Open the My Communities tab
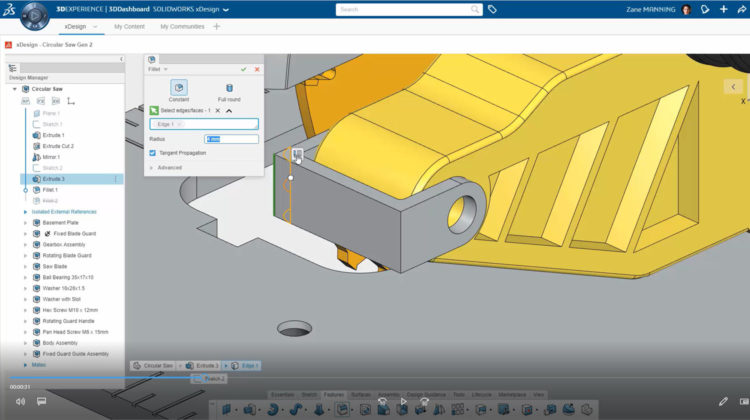 point(180,26)
